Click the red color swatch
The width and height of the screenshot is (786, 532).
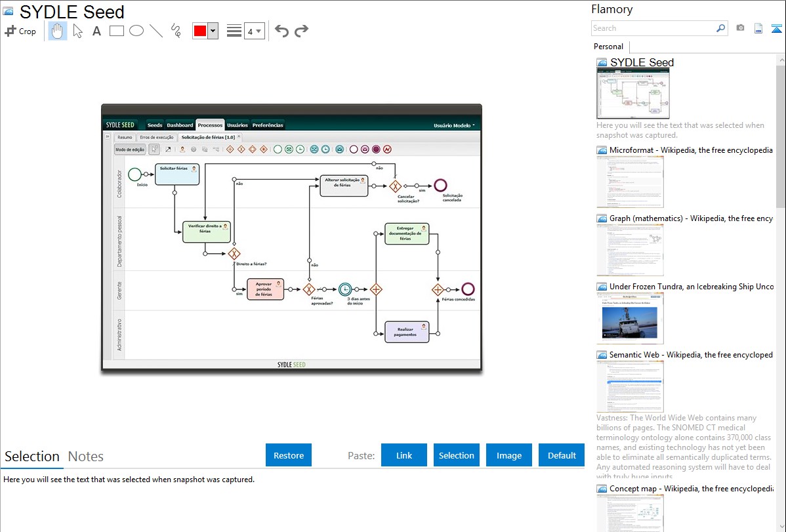pyautogui.click(x=200, y=31)
